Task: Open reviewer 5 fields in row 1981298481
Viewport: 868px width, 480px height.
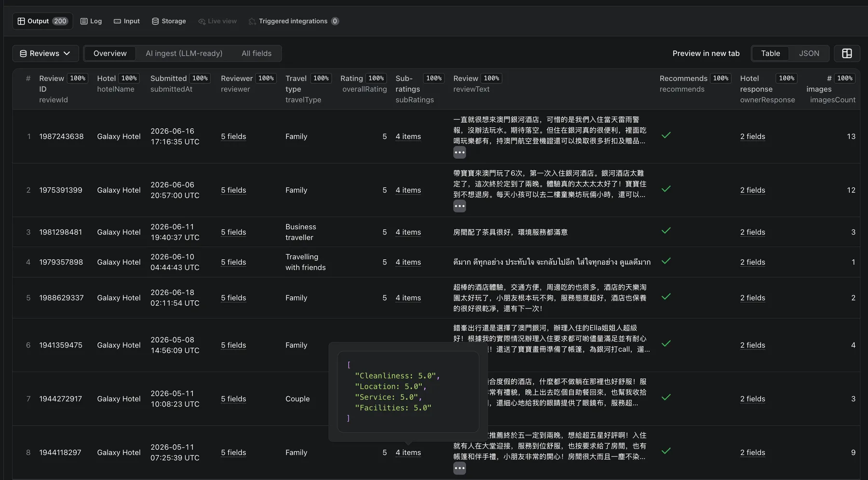Action: click(233, 232)
